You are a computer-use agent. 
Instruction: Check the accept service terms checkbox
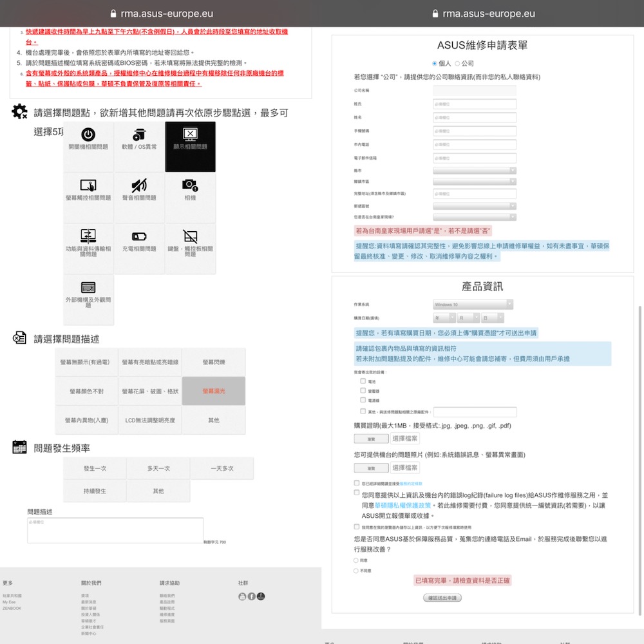click(357, 483)
